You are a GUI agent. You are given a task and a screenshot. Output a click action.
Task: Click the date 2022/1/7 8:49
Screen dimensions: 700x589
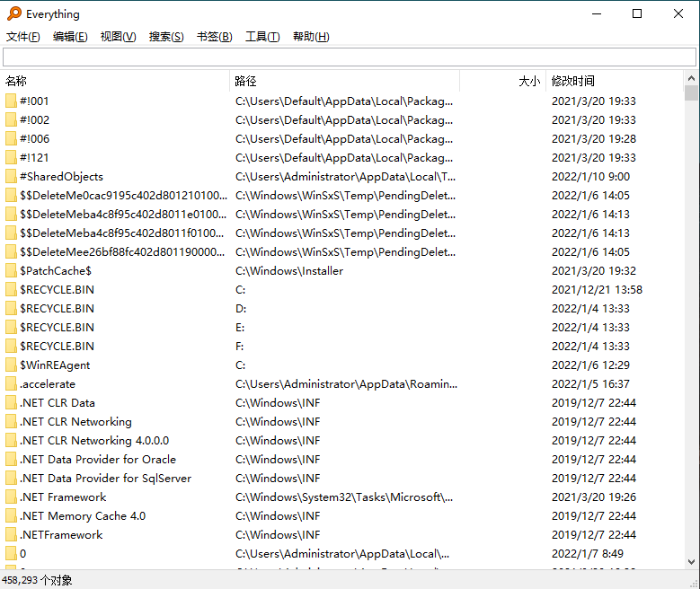click(588, 553)
